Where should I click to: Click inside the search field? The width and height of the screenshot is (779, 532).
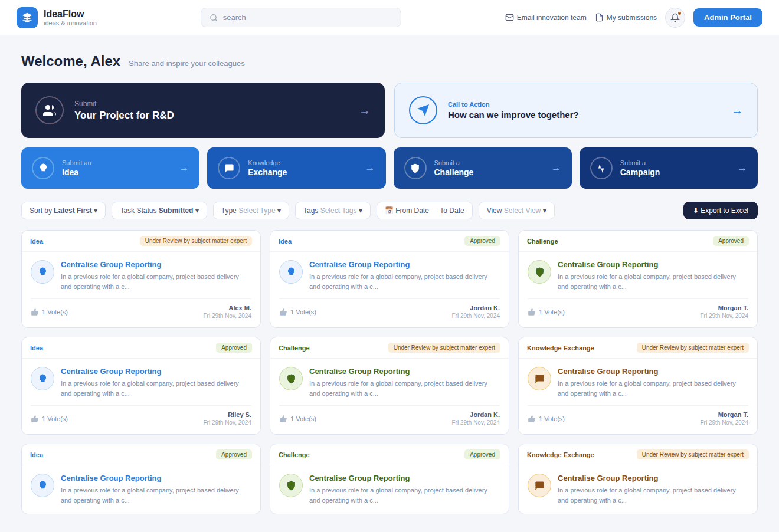[x=300, y=17]
